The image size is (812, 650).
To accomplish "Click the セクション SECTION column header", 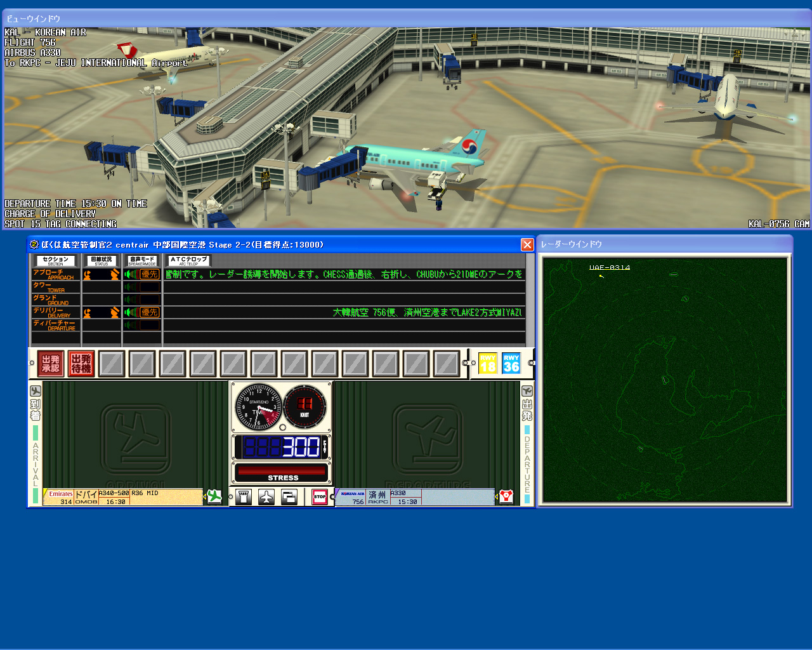I will (x=56, y=261).
